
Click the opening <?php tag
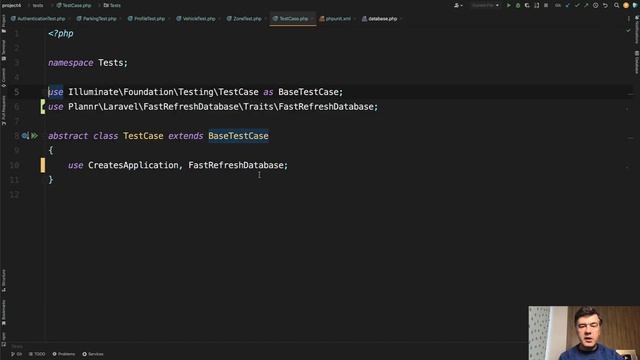(x=61, y=33)
